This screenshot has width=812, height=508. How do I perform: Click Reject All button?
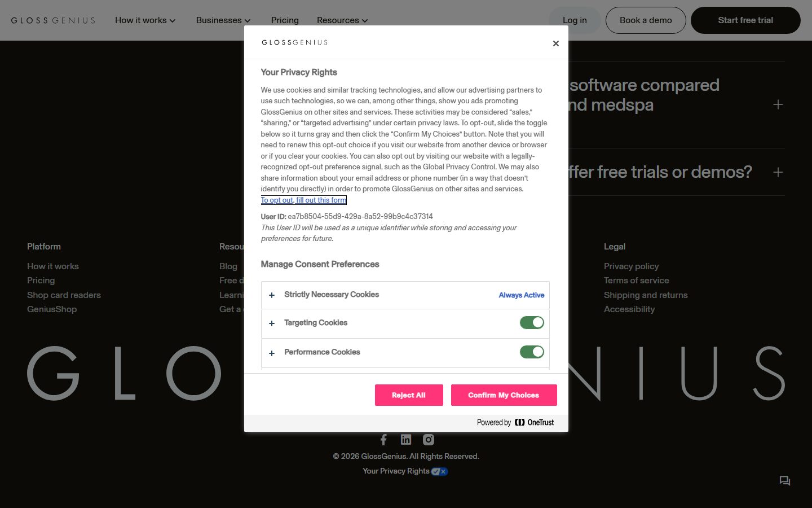tap(409, 395)
